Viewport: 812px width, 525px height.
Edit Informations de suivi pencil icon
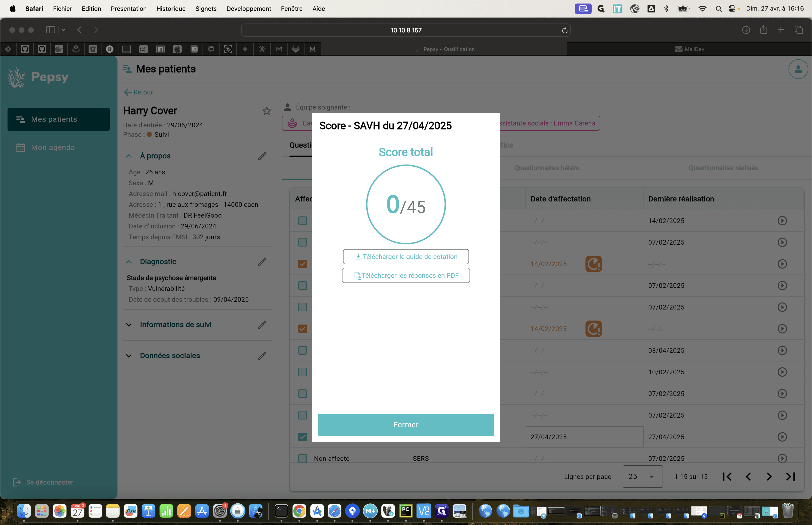point(262,325)
